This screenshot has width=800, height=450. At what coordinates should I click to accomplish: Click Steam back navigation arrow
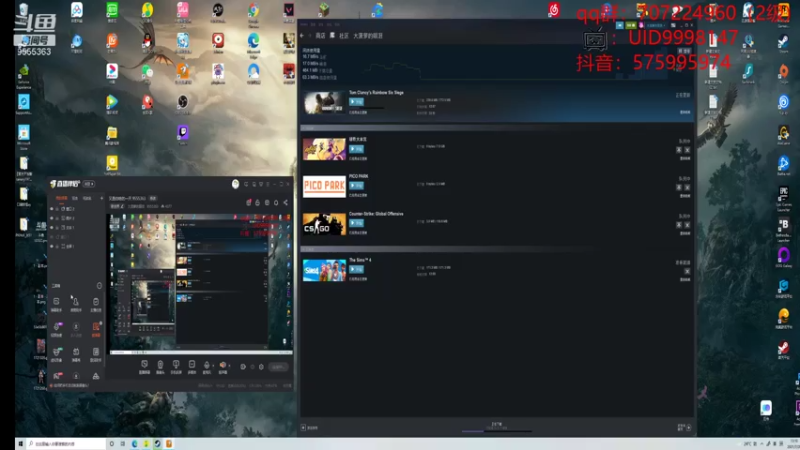pyautogui.click(x=302, y=36)
